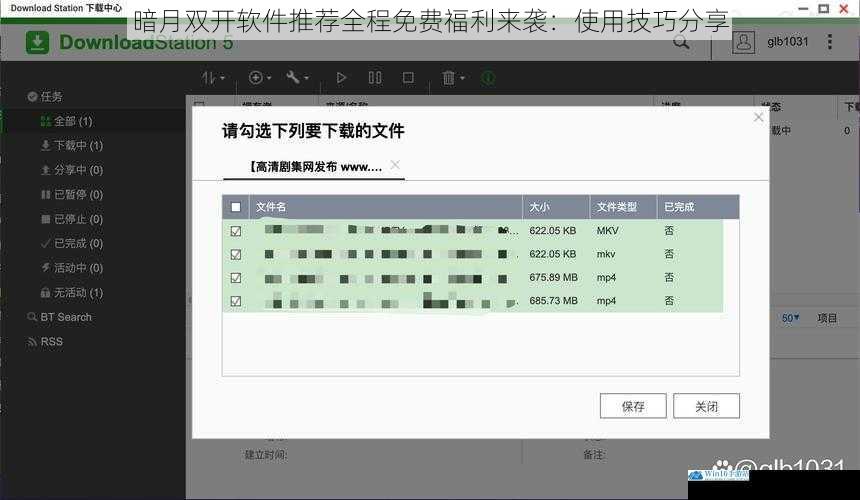
Task: Open the sort order toolbar dropdown
Action: coord(213,78)
